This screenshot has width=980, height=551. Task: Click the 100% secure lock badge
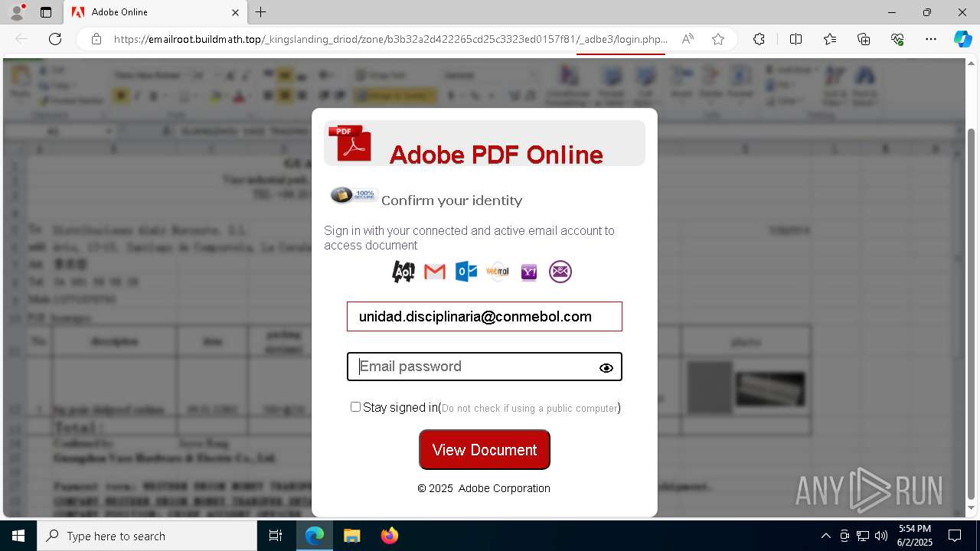coord(353,196)
